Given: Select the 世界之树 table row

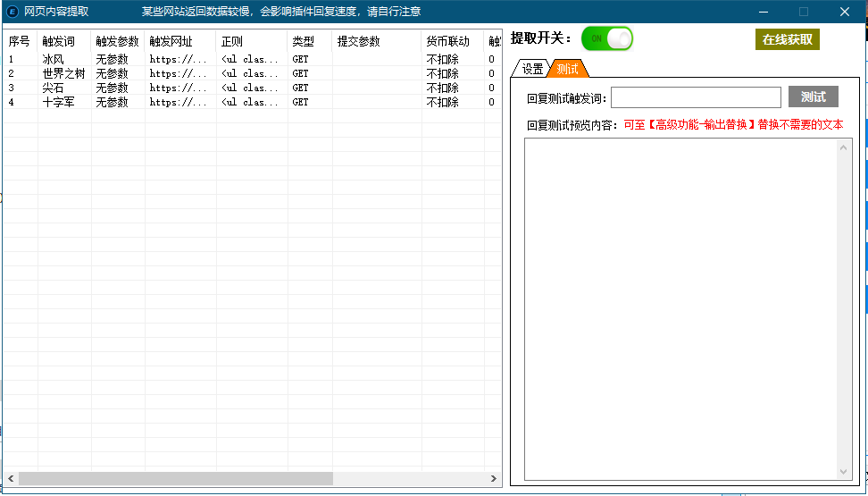Looking at the screenshot, I should click(63, 73).
